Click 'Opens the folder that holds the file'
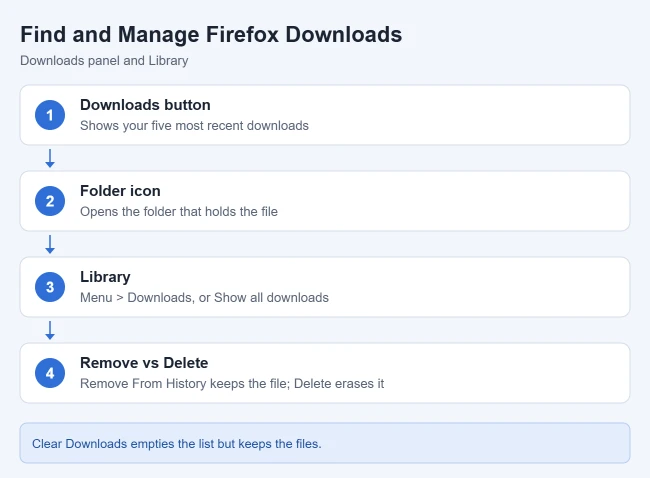This screenshot has width=650, height=478. tap(179, 211)
